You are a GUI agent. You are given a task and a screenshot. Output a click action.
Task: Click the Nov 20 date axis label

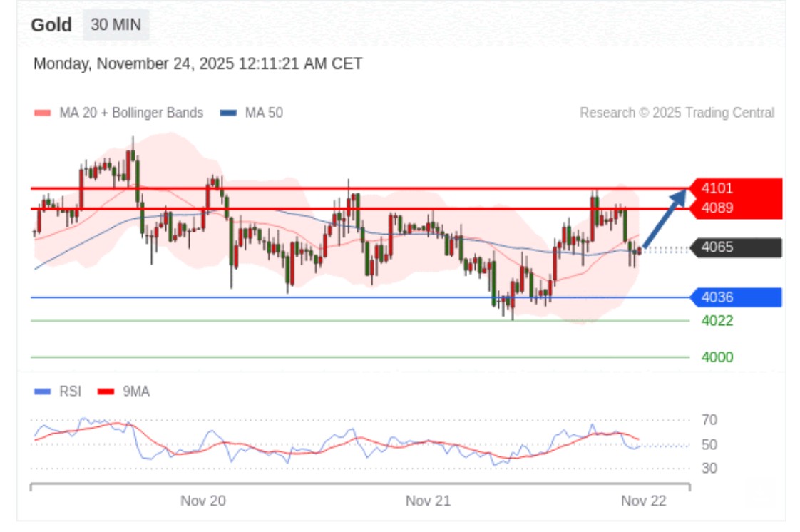(203, 501)
